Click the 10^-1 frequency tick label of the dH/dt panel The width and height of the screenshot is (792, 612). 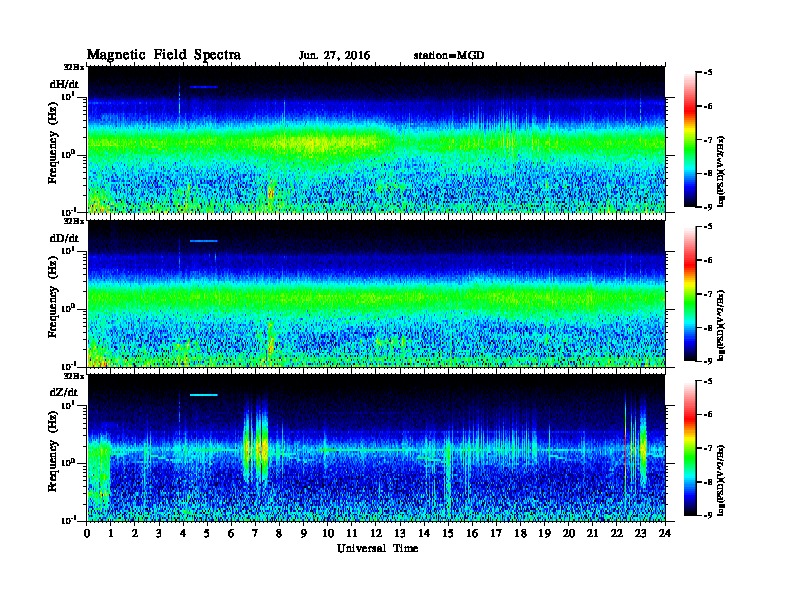click(x=68, y=211)
